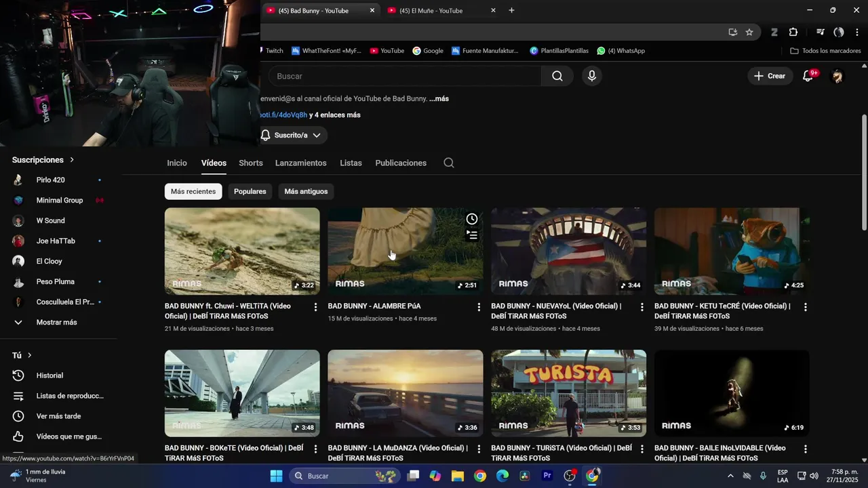Click the YouTube search input field
868x488 pixels.
pos(405,76)
